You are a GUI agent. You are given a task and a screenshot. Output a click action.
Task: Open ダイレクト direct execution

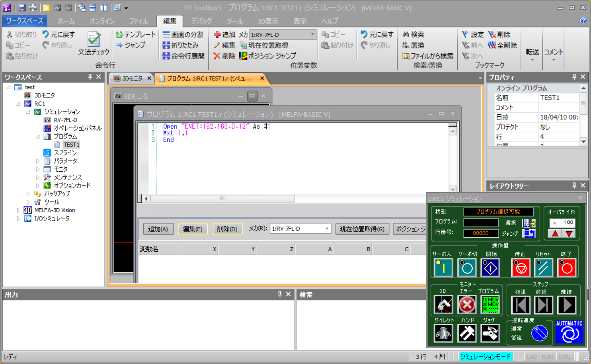443,333
